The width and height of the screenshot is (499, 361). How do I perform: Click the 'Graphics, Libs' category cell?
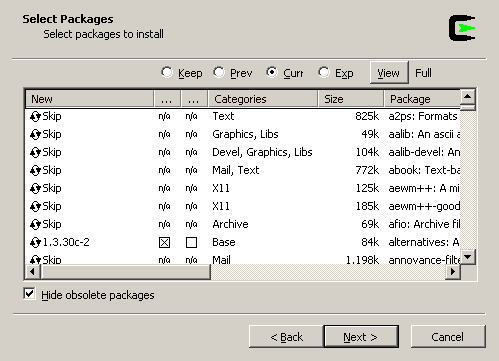coord(245,134)
